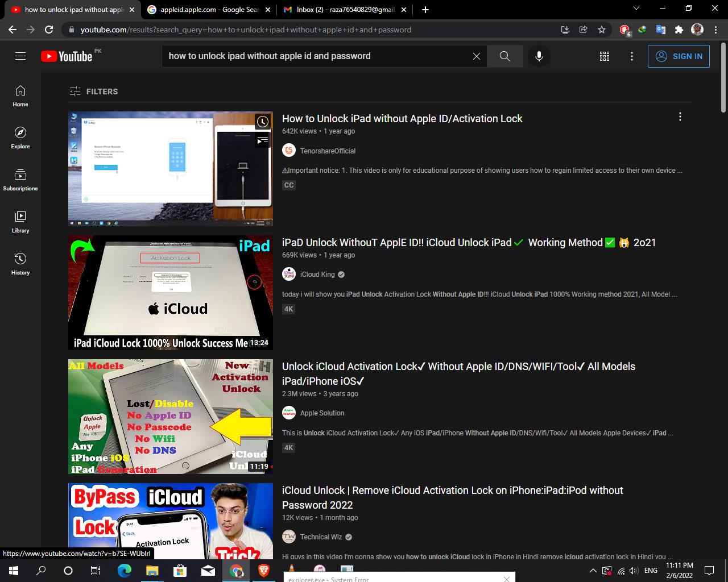Screen dimensions: 728x582
Task: Open History in the sidebar
Action: pos(20,264)
